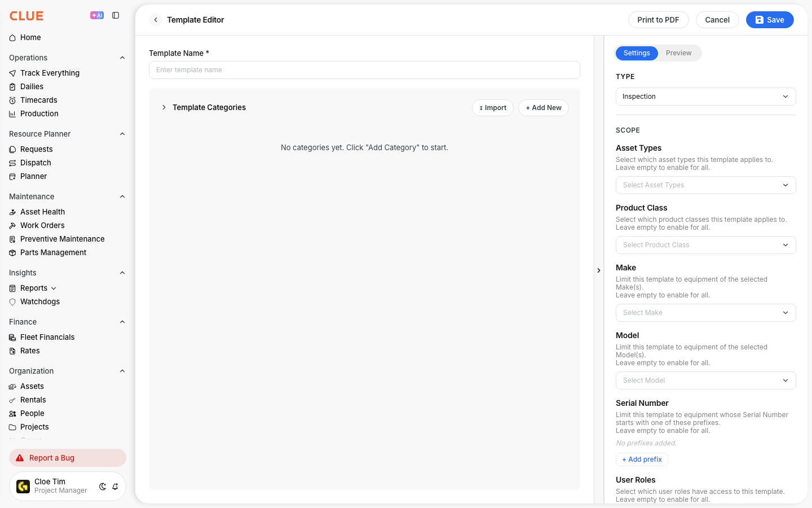Click Print to PDF button
Viewport: 812px width, 508px height.
click(658, 20)
